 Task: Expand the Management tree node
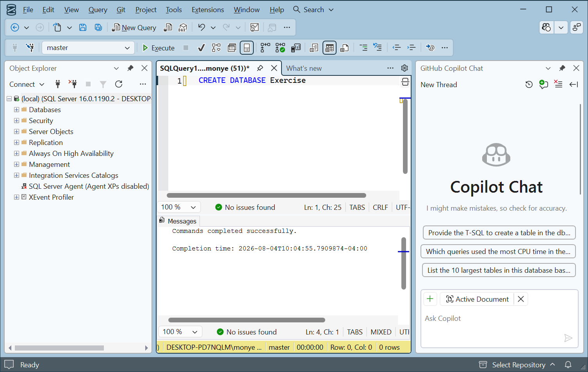tap(16, 165)
